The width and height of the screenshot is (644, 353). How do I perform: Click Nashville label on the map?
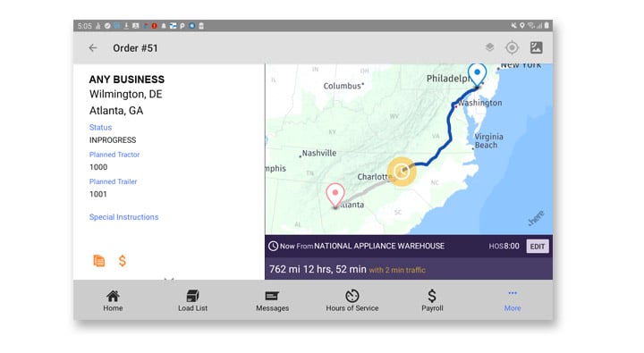tap(319, 153)
